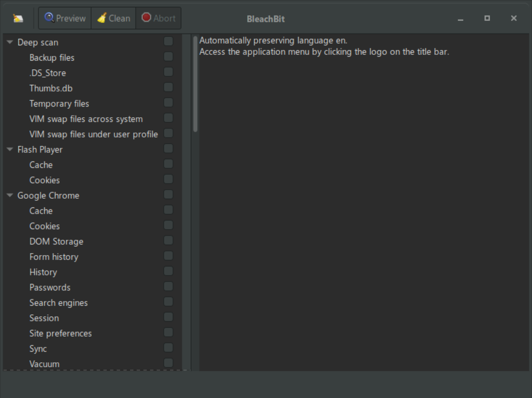
Task: Click the Clean broom button
Action: pyautogui.click(x=114, y=18)
